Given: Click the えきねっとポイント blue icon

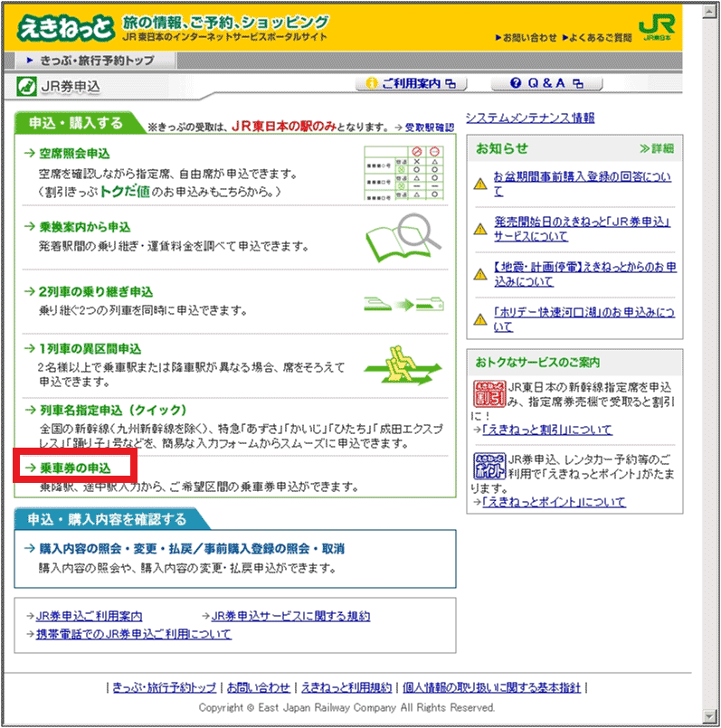Looking at the screenshot, I should click(x=489, y=466).
